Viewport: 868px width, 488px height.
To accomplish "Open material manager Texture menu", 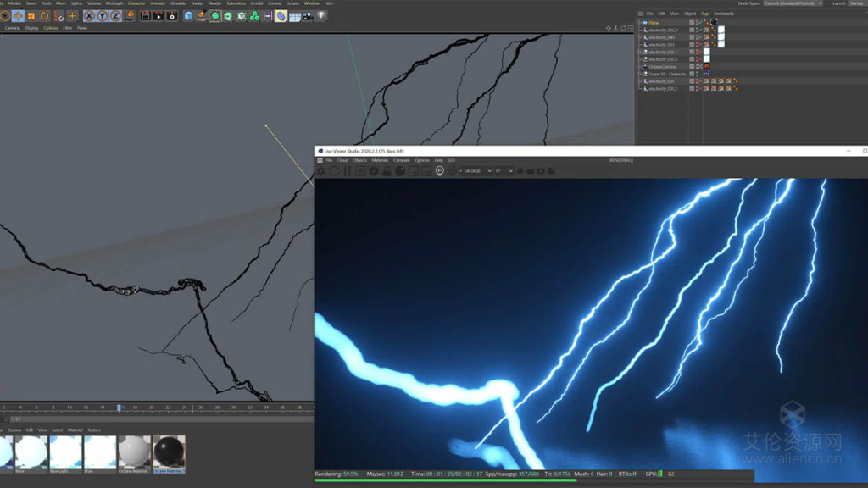I will tap(94, 430).
